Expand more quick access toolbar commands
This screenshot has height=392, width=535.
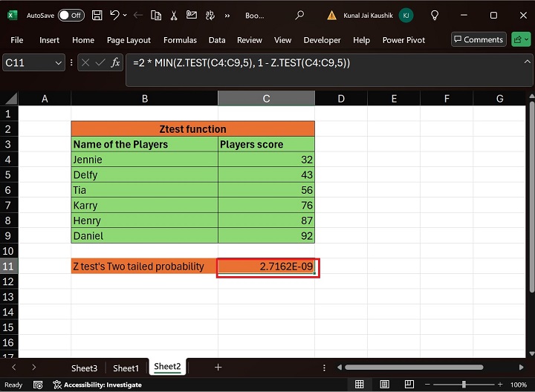pyautogui.click(x=227, y=16)
